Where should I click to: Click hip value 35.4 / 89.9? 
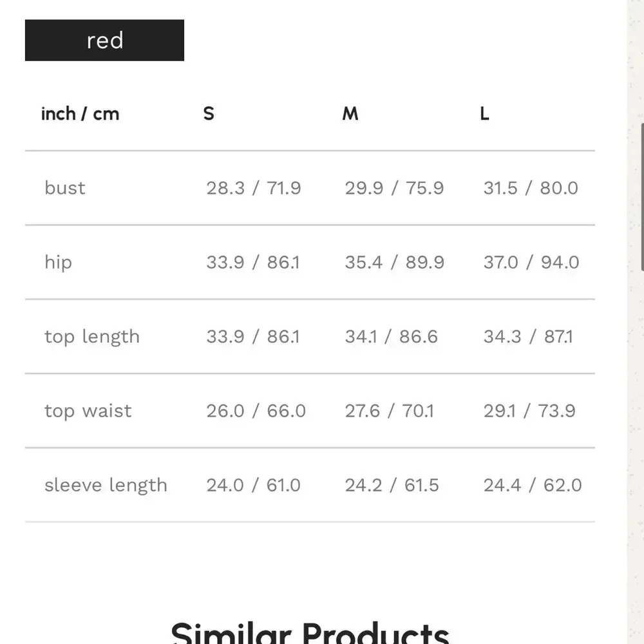coord(394,262)
